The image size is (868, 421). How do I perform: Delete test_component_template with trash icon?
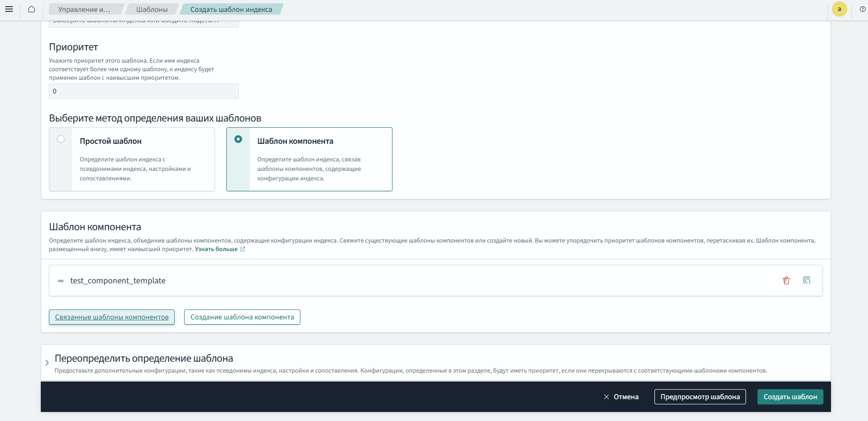[786, 281]
